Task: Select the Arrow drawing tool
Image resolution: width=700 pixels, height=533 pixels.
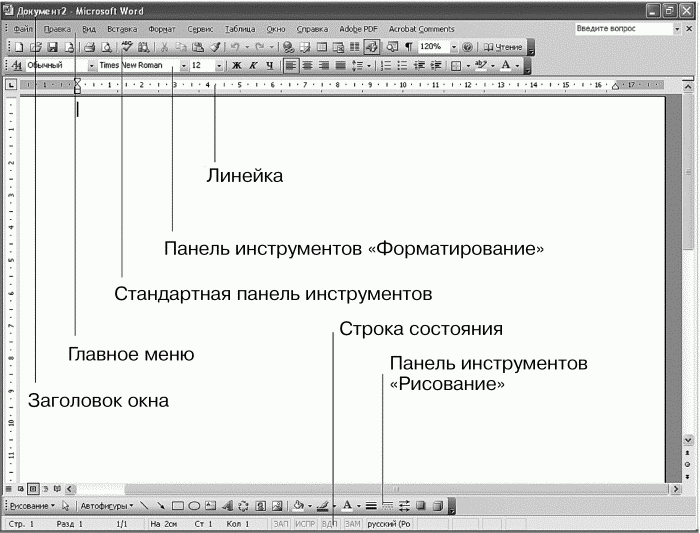Action: click(160, 506)
